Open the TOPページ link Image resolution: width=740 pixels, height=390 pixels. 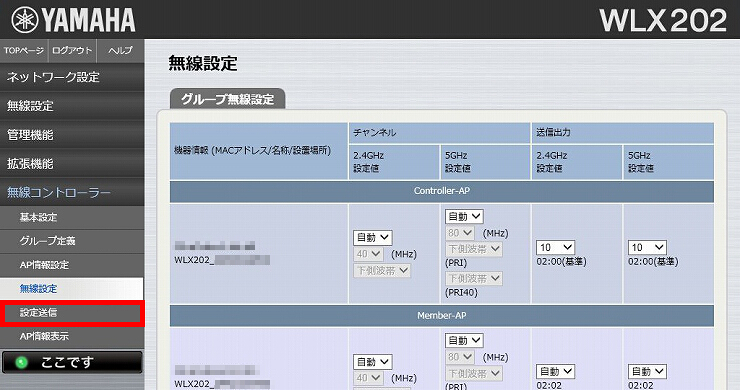24,51
